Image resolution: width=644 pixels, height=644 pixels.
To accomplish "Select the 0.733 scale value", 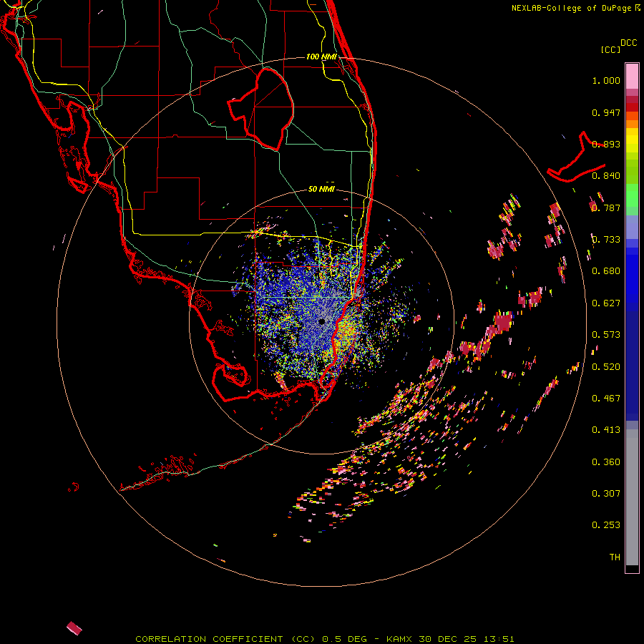I will [606, 240].
